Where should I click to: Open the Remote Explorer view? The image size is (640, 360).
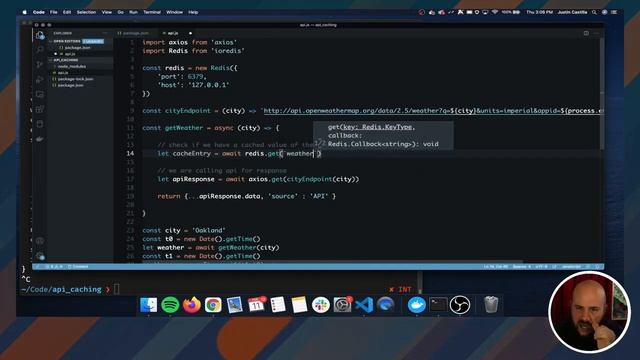[40, 94]
